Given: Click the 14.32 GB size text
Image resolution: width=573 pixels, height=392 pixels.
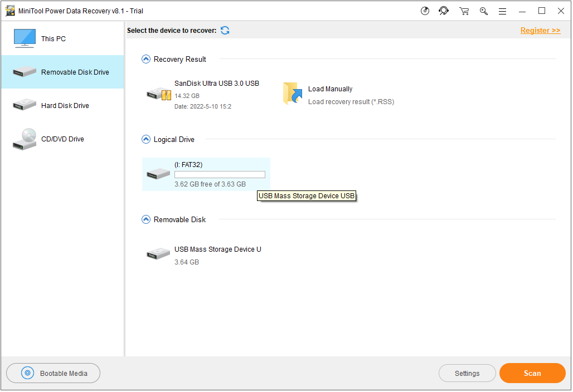Looking at the screenshot, I should point(187,96).
